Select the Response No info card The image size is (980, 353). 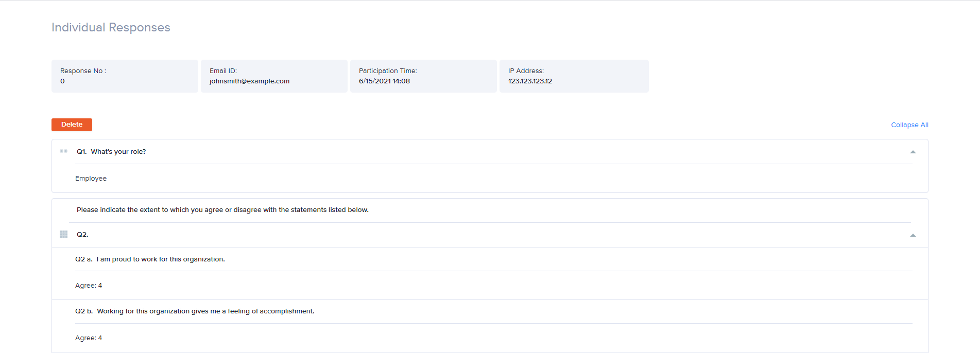click(125, 76)
